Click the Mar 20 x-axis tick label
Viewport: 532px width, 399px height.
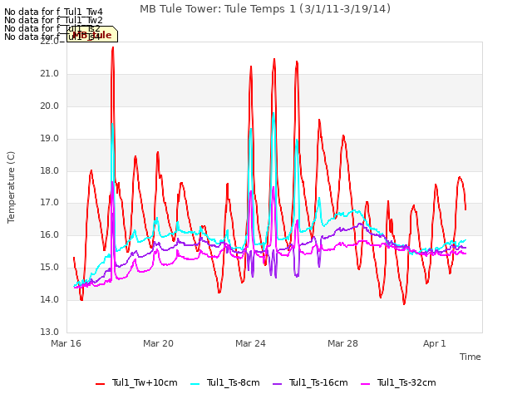point(158,343)
